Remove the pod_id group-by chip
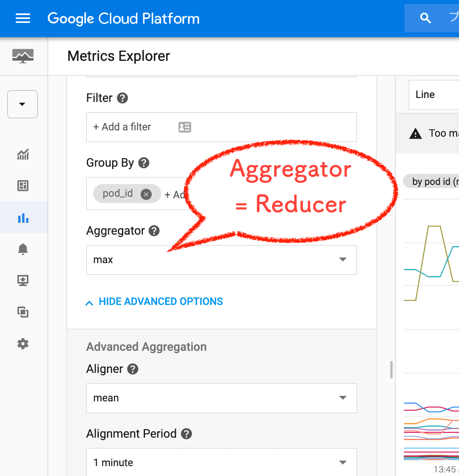 pyautogui.click(x=146, y=194)
